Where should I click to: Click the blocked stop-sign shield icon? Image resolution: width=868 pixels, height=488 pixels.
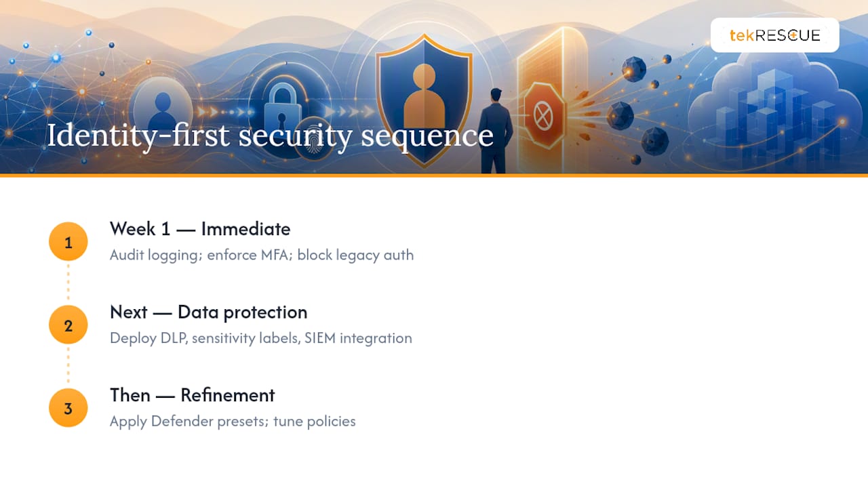point(542,114)
